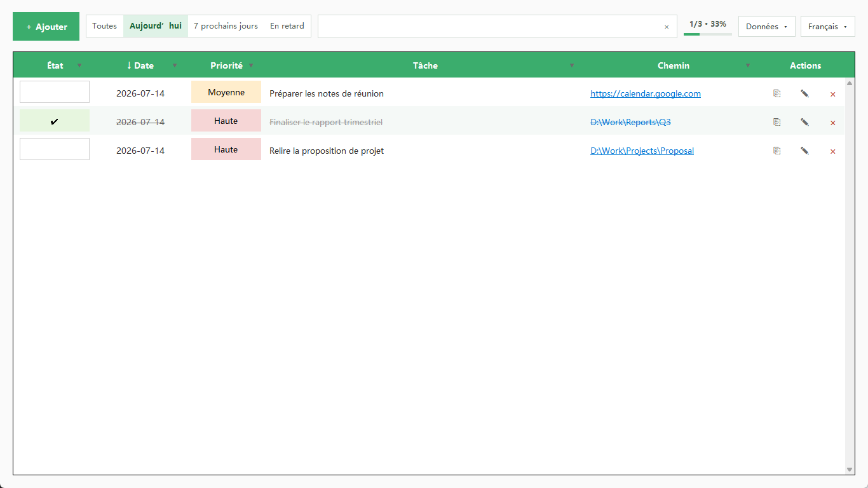Open the Date column filter arrow
Screen dimensions: 868x488
(x=175, y=65)
